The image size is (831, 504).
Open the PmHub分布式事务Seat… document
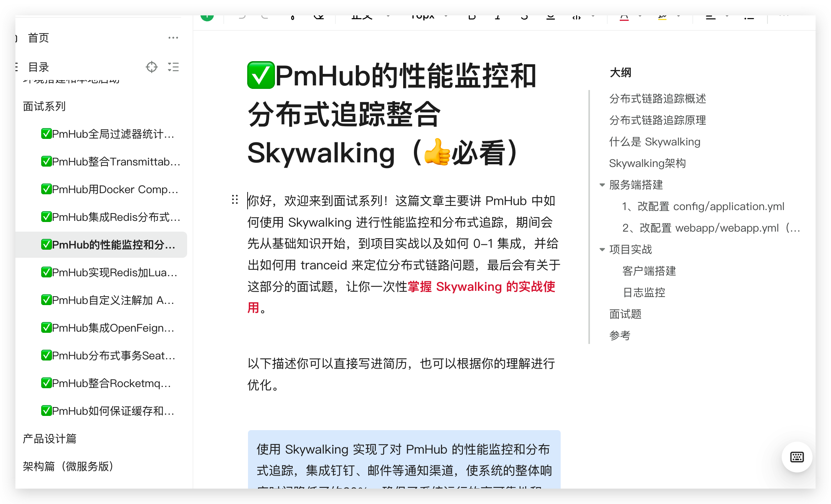[x=108, y=355]
